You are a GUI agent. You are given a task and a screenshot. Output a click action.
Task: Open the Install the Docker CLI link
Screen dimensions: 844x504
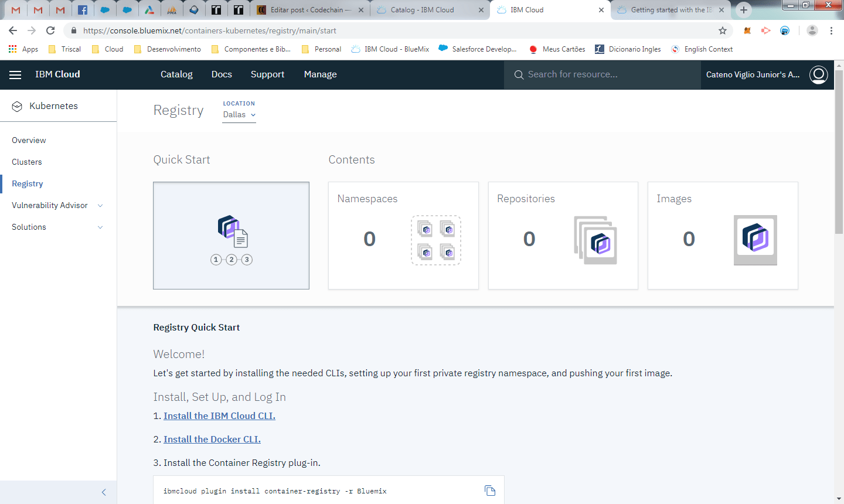pyautogui.click(x=212, y=439)
